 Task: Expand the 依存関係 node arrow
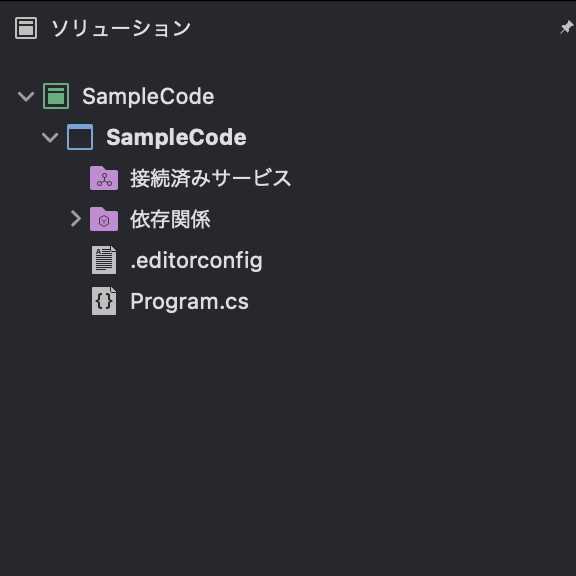point(76,219)
